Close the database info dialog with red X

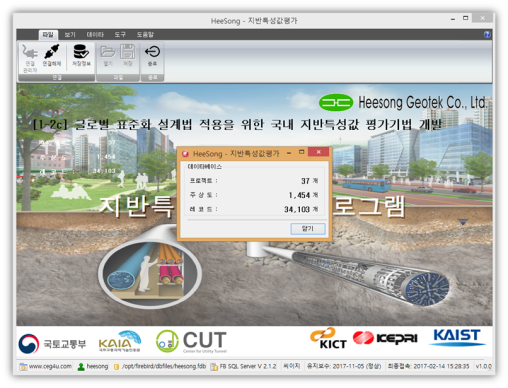click(x=318, y=152)
